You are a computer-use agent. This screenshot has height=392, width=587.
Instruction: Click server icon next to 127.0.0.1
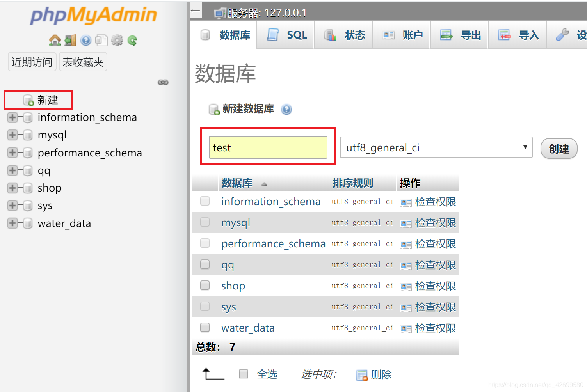[220, 13]
